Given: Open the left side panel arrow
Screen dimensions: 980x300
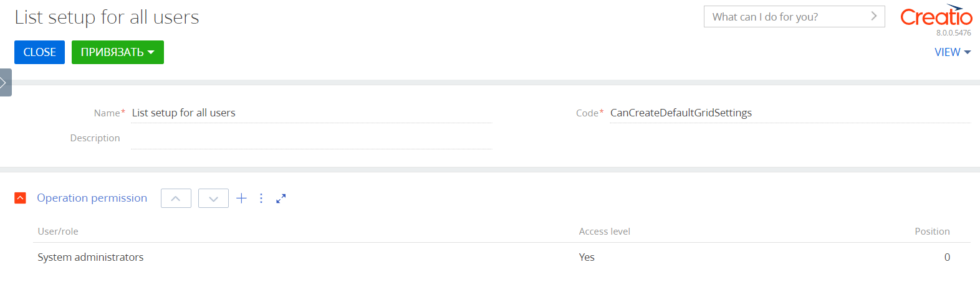Looking at the screenshot, I should click(x=5, y=82).
